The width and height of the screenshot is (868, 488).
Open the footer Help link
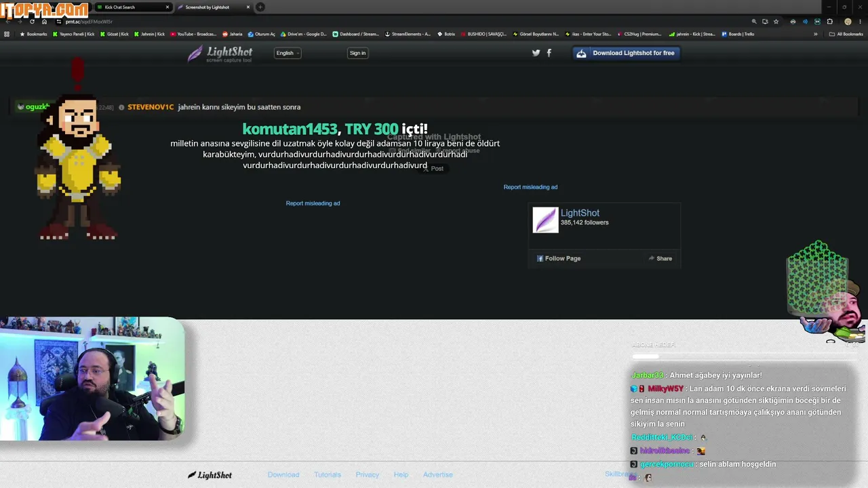(x=401, y=474)
